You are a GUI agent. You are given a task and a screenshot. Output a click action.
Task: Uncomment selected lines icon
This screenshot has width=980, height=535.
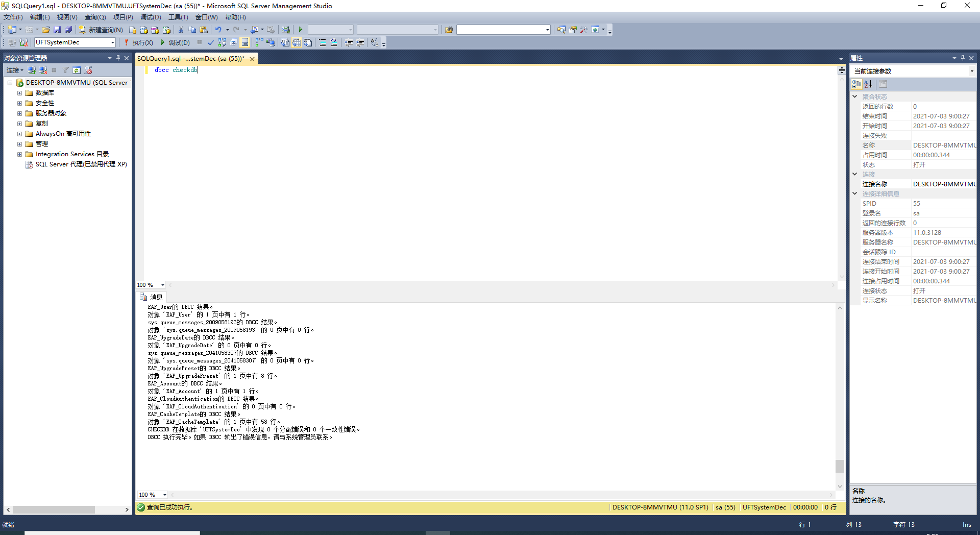pos(334,42)
